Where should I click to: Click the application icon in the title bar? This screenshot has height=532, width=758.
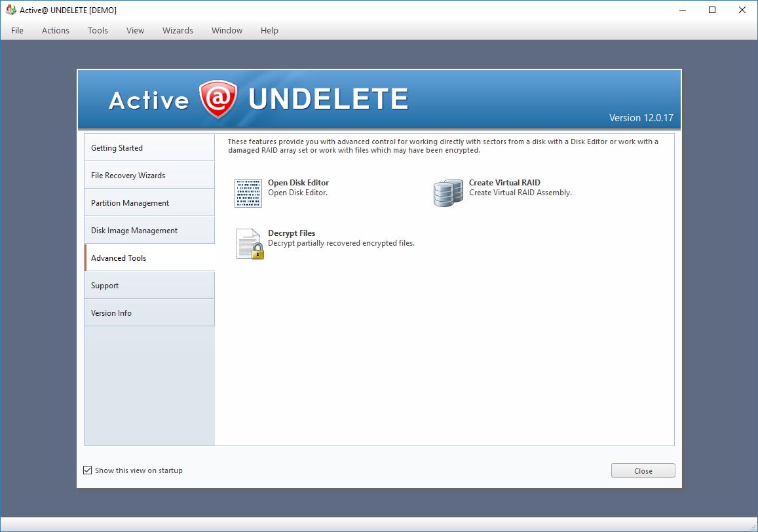(x=10, y=10)
